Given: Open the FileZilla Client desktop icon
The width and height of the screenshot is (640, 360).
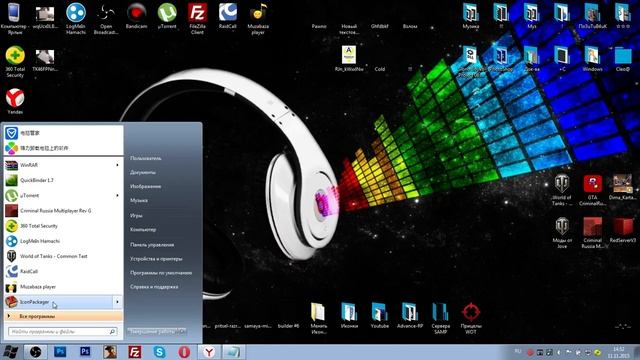Looking at the screenshot, I should 197,18.
